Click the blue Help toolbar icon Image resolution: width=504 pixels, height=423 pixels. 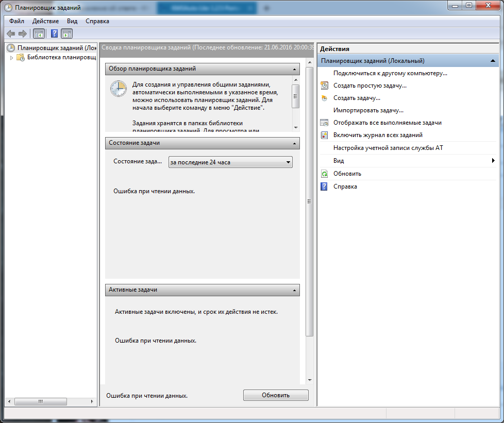pos(54,34)
